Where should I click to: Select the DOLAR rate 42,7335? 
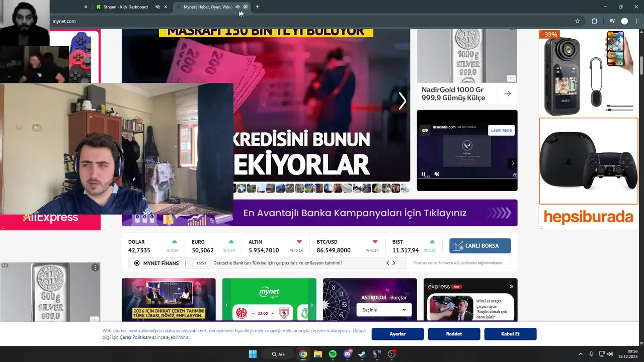coord(139,250)
